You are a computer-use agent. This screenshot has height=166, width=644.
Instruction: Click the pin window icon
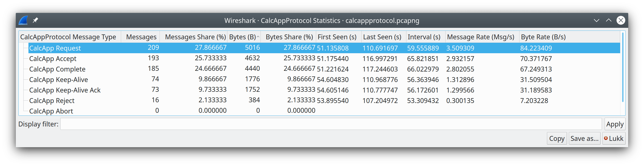(36, 20)
